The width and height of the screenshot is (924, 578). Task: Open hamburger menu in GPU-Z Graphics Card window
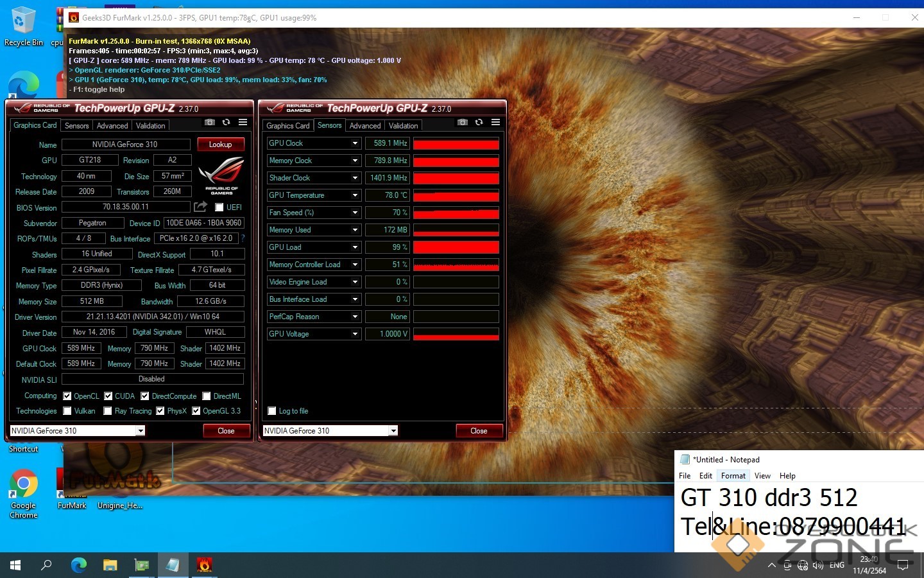point(243,122)
